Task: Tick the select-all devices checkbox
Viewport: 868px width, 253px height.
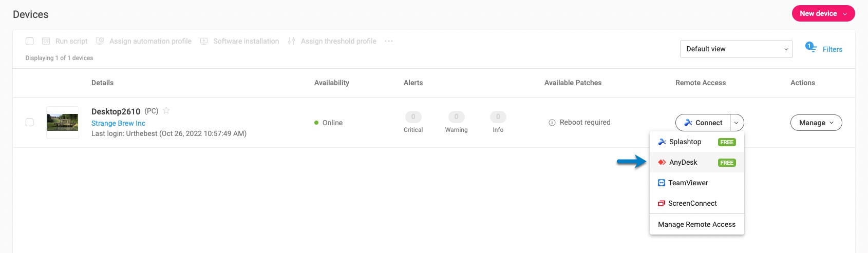Action: coord(30,41)
